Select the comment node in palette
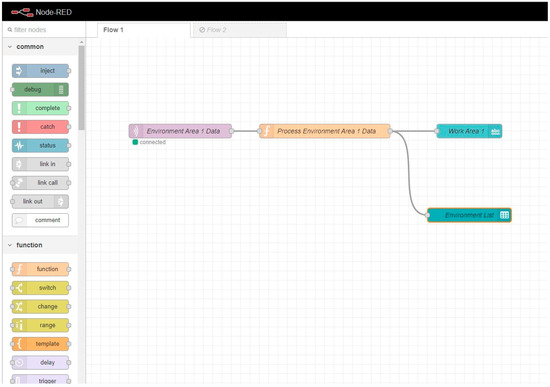The height and width of the screenshot is (387, 550). point(40,220)
